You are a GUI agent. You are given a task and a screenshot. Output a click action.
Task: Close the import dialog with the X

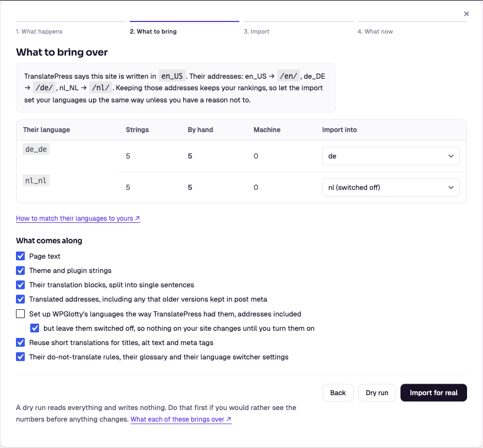pos(466,14)
